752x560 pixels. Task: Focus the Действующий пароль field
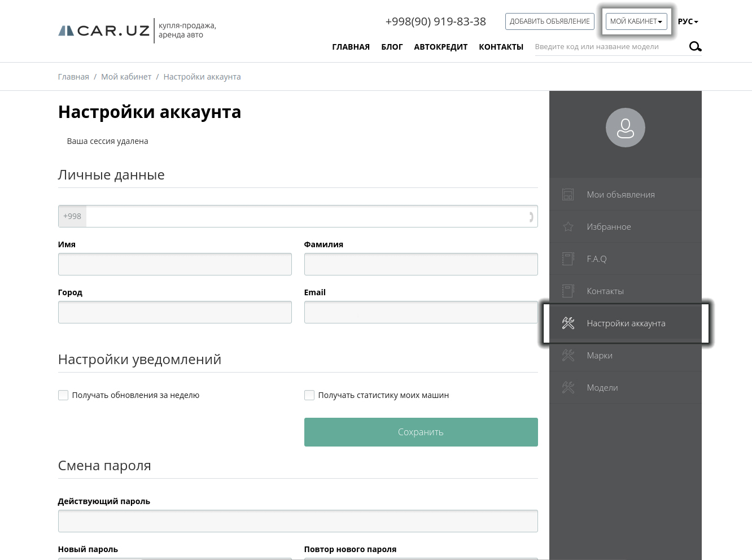[298, 521]
